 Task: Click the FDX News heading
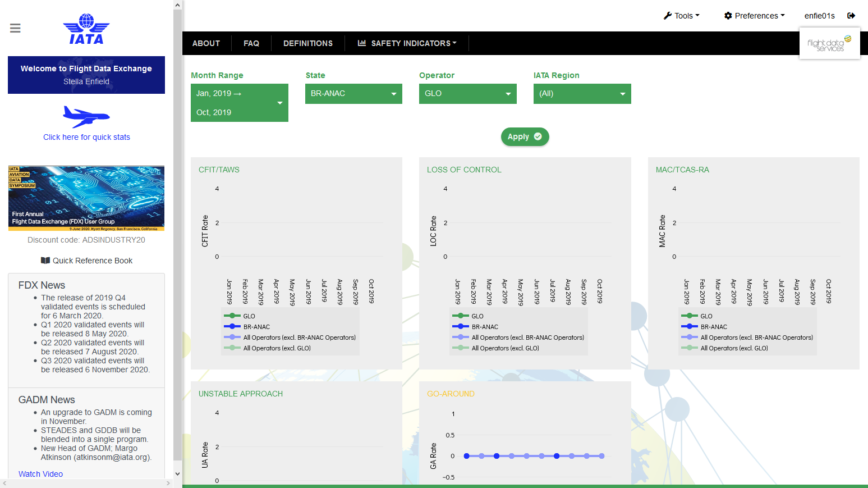[42, 285]
